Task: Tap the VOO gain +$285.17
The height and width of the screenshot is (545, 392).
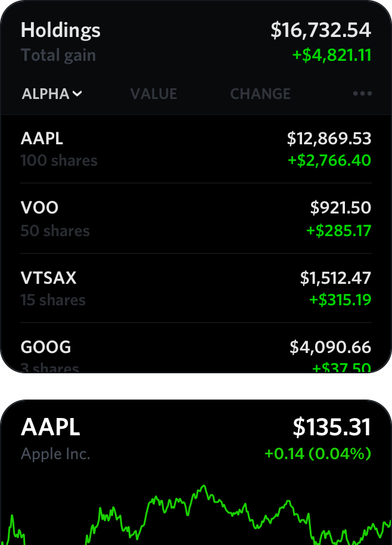Action: pyautogui.click(x=339, y=231)
